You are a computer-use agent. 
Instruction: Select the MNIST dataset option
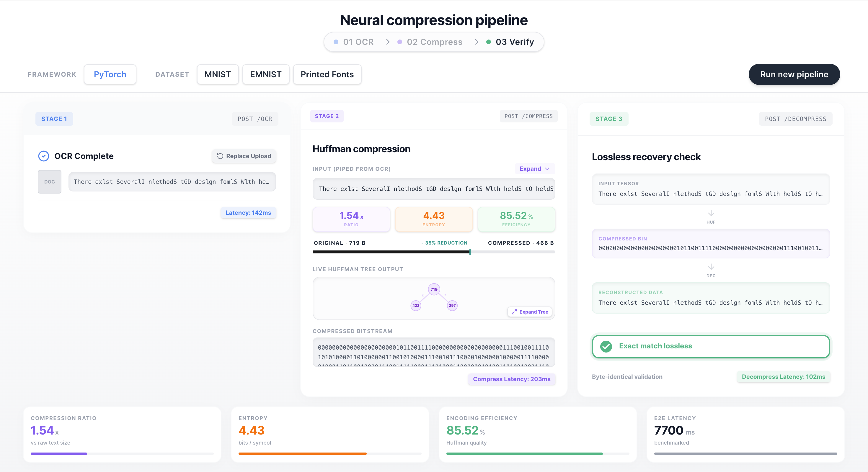(217, 74)
